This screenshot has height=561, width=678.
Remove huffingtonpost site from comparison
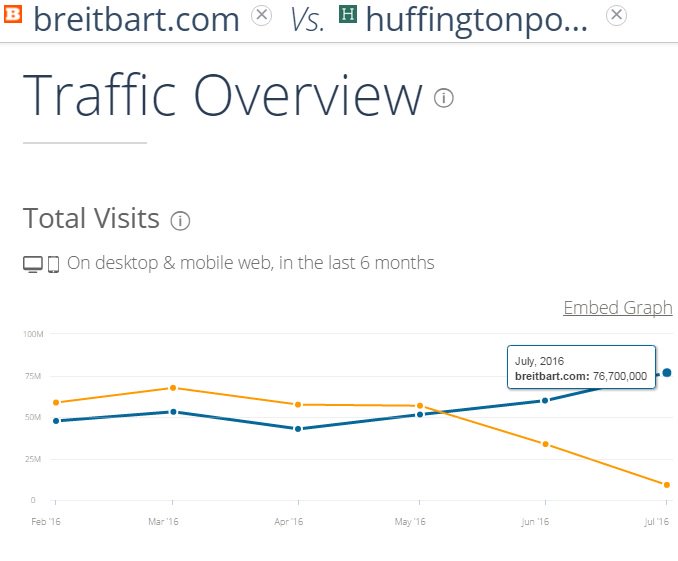617,15
